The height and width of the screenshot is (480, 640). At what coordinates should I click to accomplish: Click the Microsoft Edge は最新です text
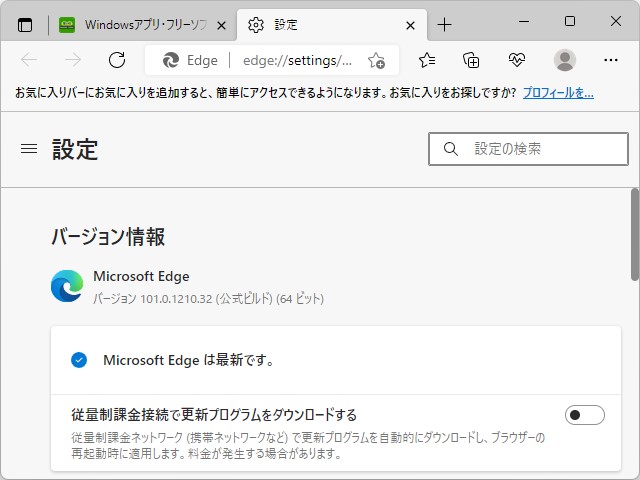point(188,360)
